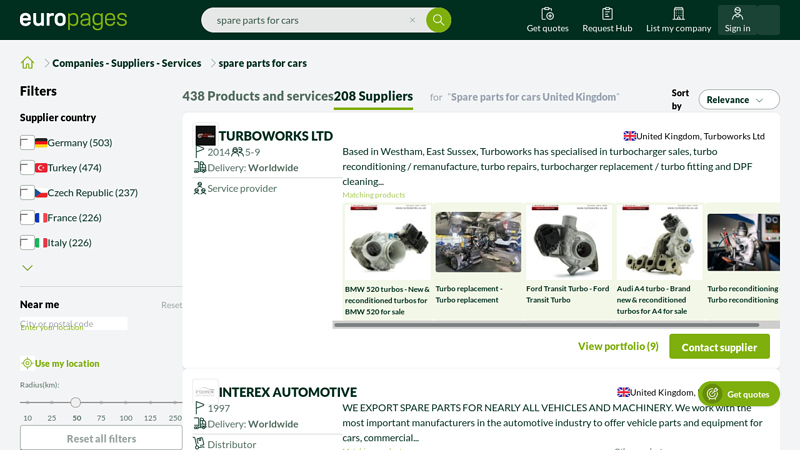800x450 pixels.
Task: Click the Turboworks delivery truck icon
Action: click(x=199, y=167)
